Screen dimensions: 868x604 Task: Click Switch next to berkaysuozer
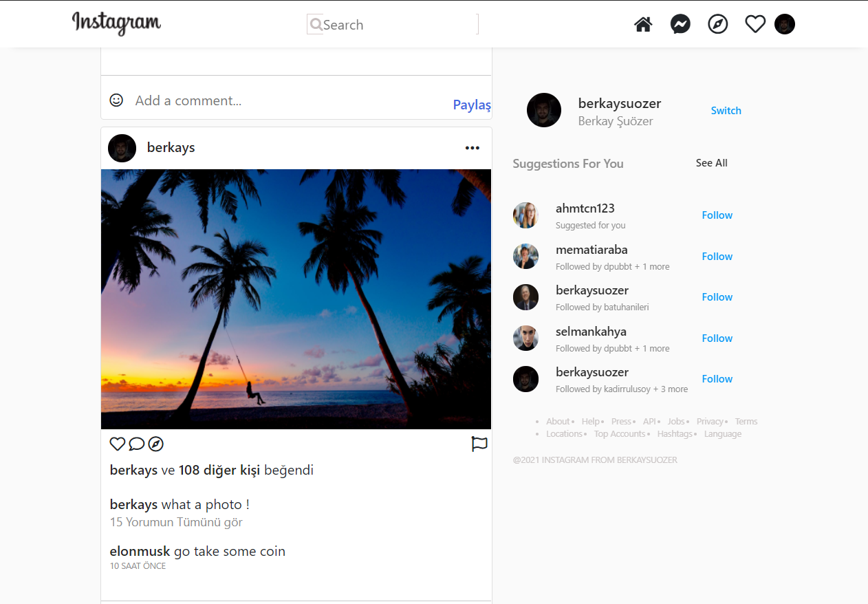[x=726, y=110]
